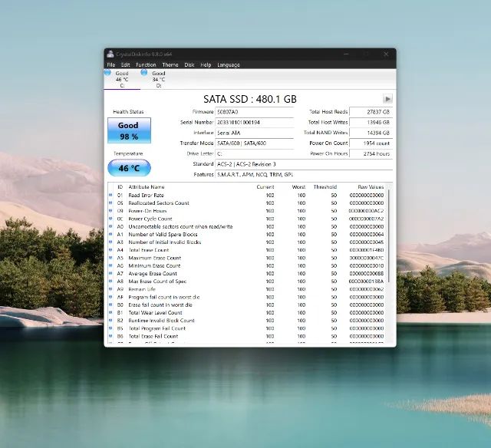Click raw value of Total Erase Count
This screenshot has width=491, height=448.
coord(366,250)
